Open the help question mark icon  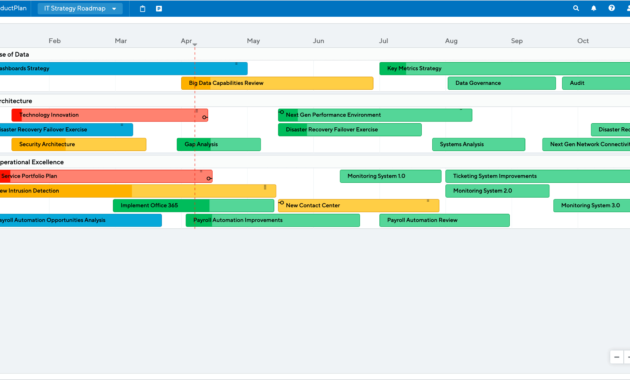[611, 8]
